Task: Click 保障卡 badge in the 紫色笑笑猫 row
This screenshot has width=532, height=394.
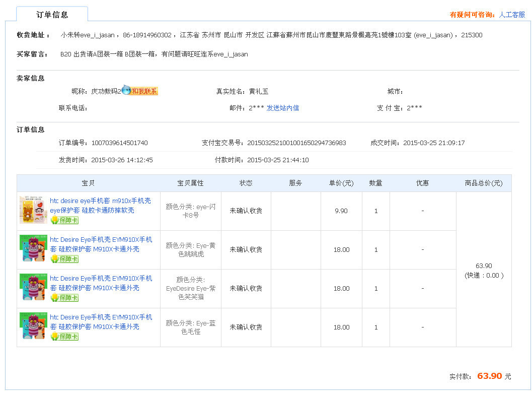Action: 64,298
